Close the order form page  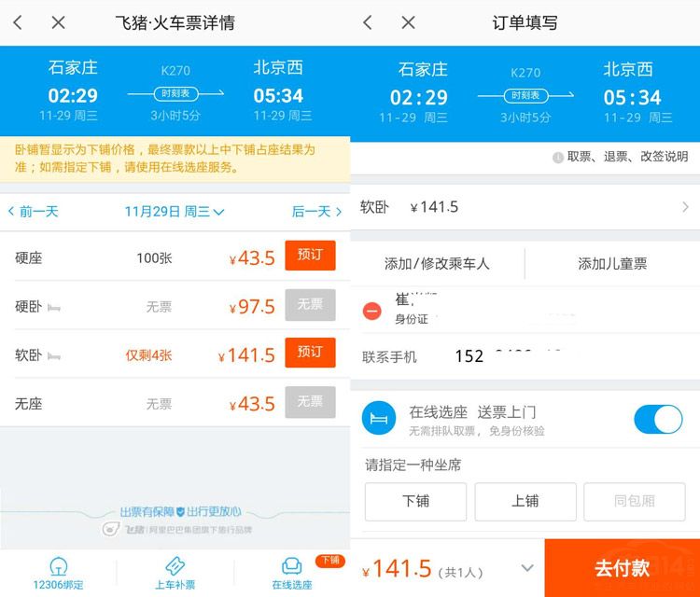408,22
